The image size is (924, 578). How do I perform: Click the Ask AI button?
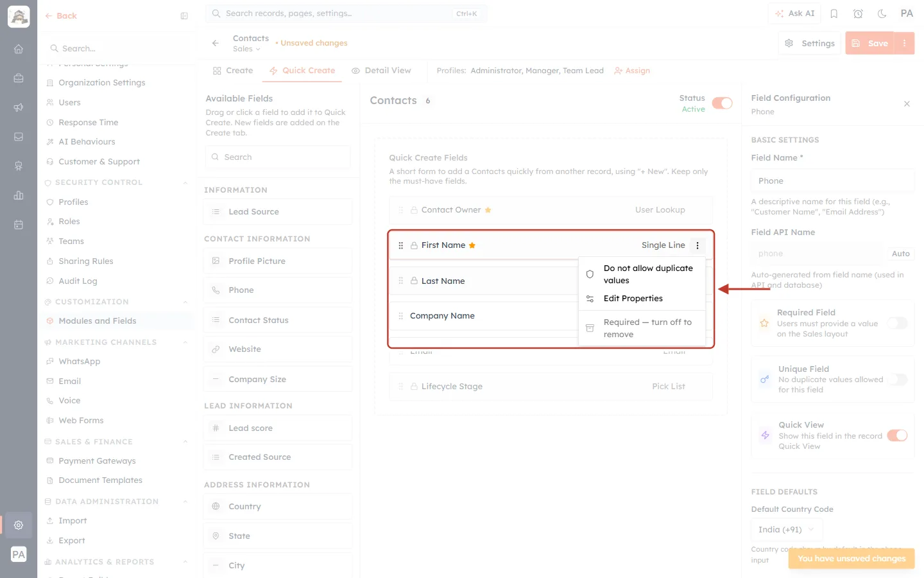click(x=794, y=13)
